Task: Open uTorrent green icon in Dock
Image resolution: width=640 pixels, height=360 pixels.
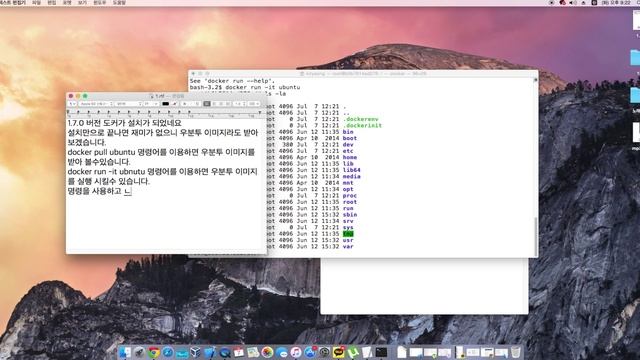Action: (353, 352)
